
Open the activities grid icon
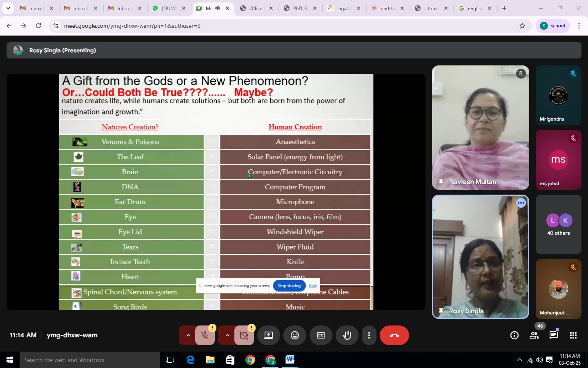pos(573,335)
